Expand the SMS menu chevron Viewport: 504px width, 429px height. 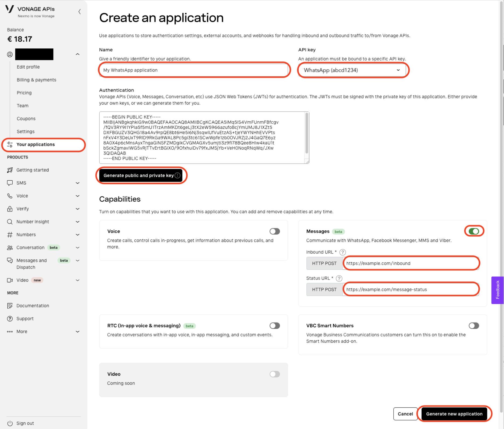click(x=78, y=183)
